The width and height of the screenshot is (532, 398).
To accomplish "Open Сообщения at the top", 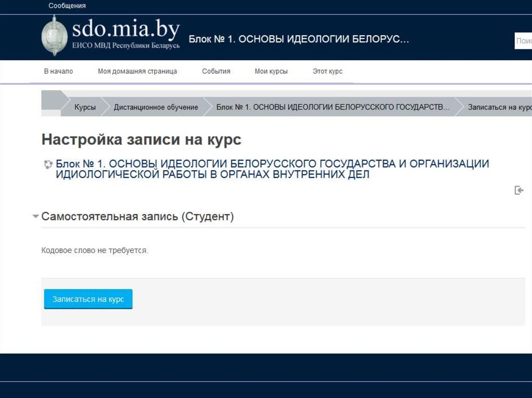I will pyautogui.click(x=67, y=6).
